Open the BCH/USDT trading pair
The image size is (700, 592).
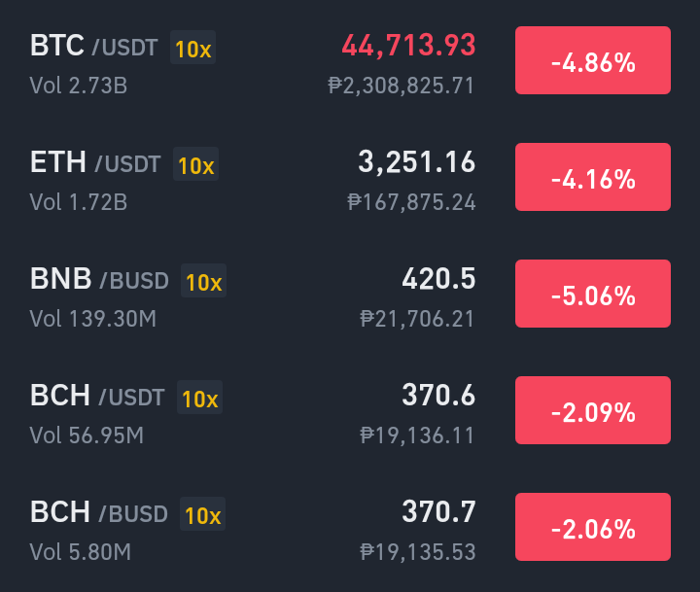(350, 410)
